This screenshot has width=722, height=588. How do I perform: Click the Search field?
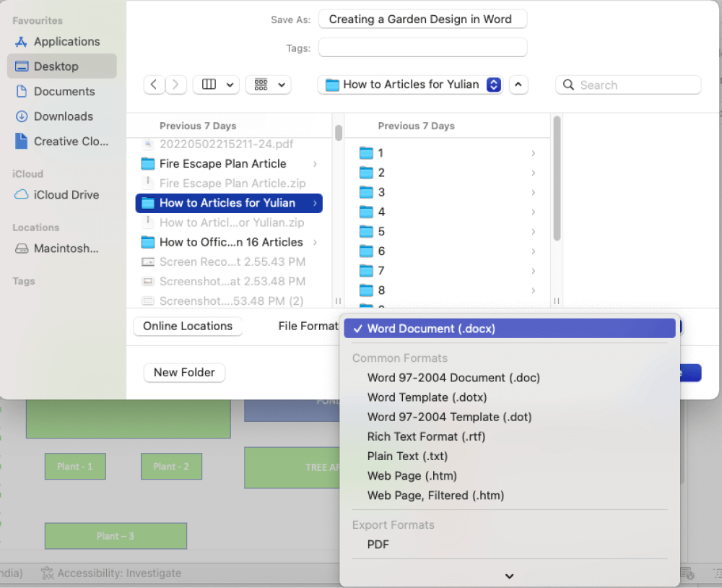tap(628, 85)
